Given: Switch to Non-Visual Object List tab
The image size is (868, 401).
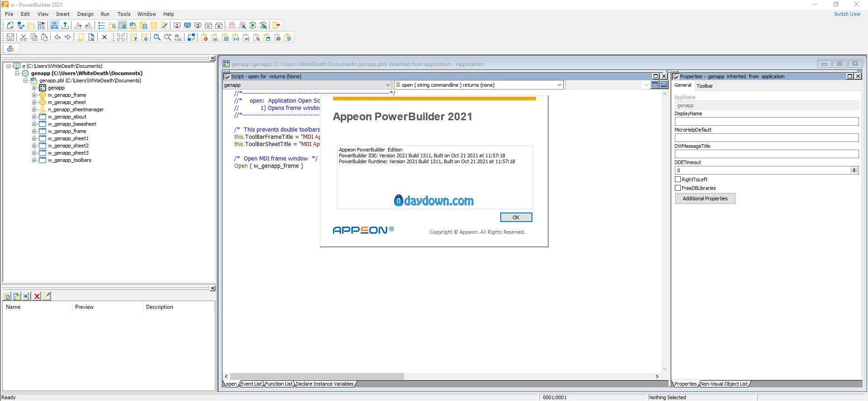Looking at the screenshot, I should click(724, 384).
